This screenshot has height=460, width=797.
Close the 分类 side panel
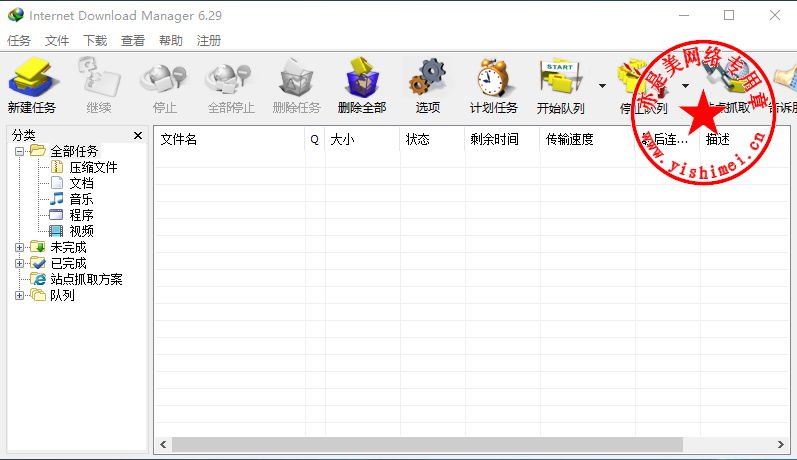[138, 135]
